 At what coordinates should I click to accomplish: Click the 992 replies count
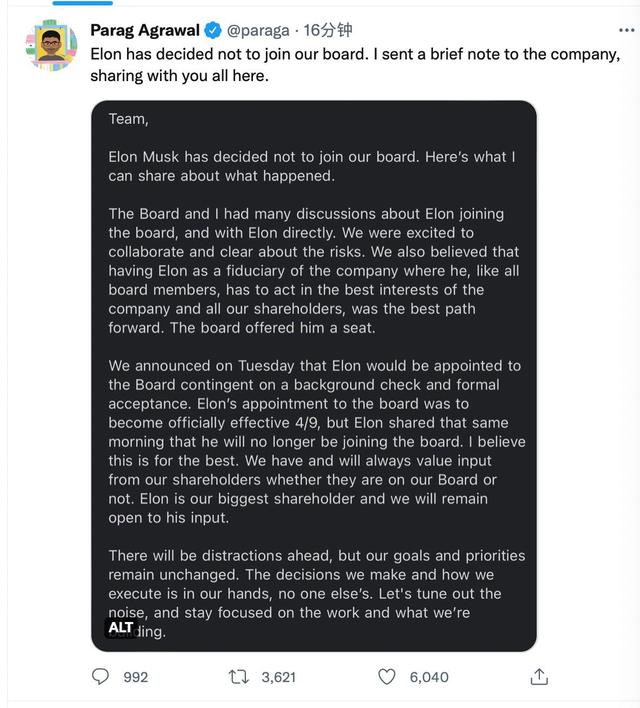135,677
